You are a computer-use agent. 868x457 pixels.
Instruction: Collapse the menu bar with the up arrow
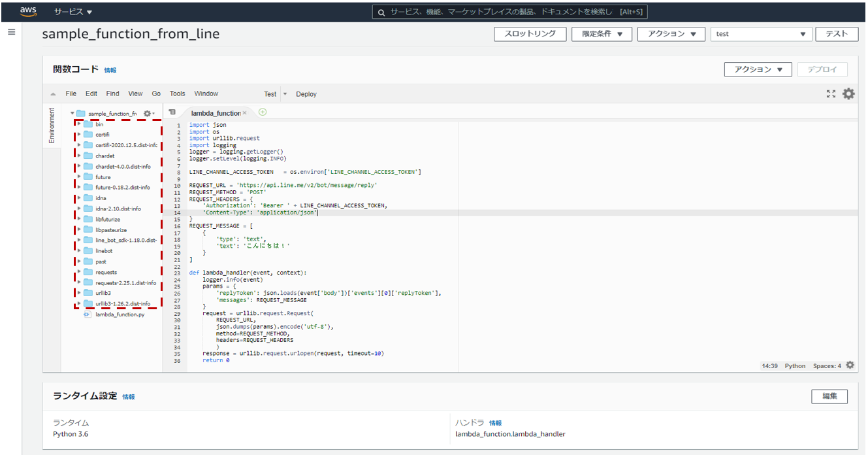(53, 94)
